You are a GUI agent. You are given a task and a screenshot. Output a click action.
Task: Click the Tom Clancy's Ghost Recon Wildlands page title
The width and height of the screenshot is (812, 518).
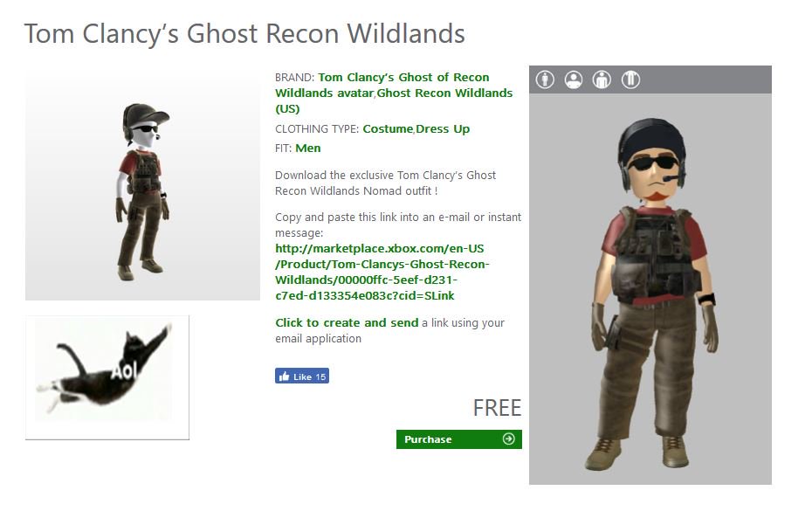[x=244, y=34]
